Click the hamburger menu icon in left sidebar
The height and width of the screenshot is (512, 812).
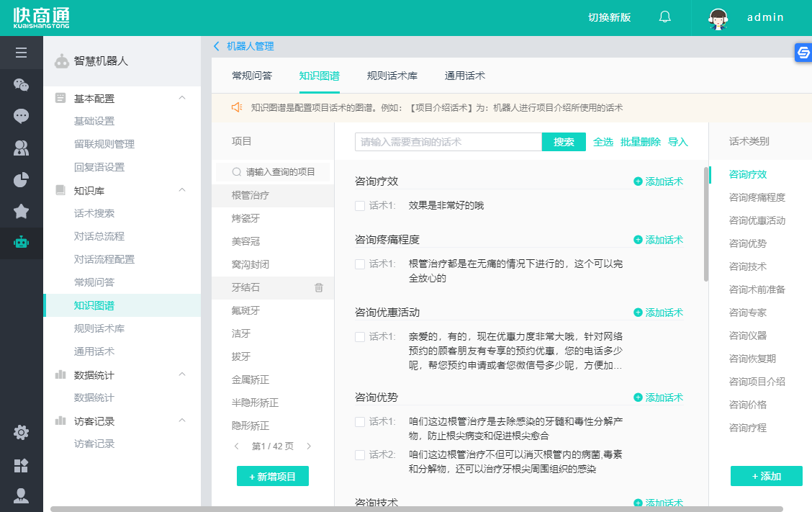point(21,53)
